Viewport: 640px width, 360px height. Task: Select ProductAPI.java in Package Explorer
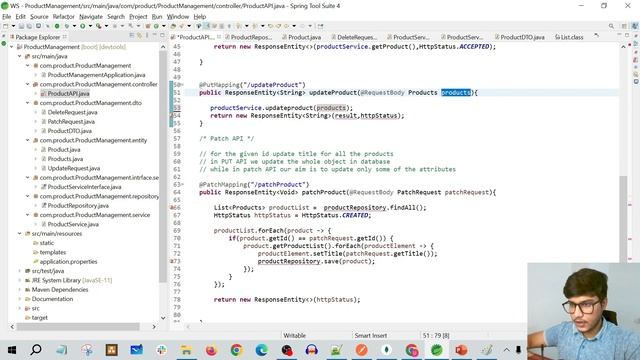(68, 94)
